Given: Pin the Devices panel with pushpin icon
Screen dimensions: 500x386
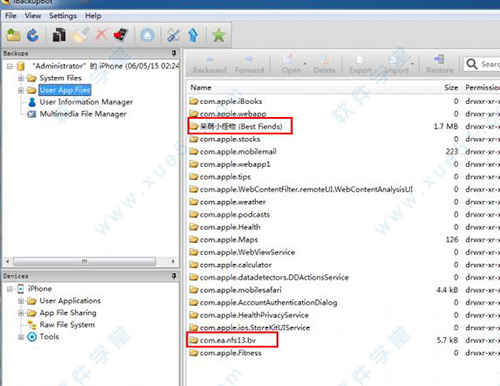Looking at the screenshot, I should coord(174,276).
